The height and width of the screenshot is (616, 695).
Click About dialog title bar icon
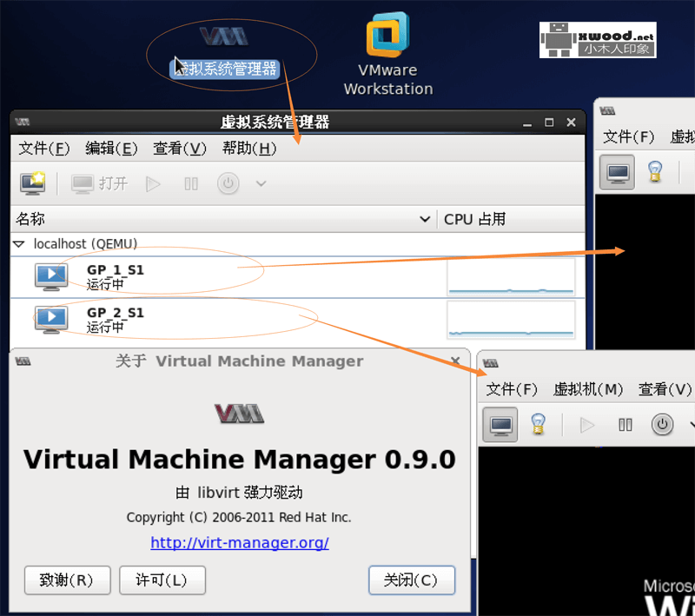click(x=23, y=361)
